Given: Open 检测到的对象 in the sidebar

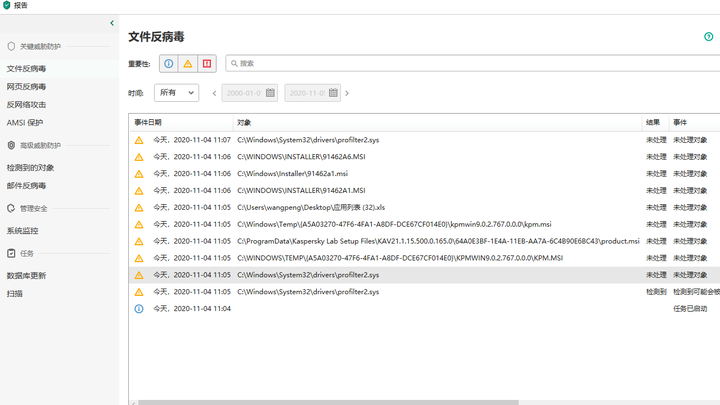Looking at the screenshot, I should [x=30, y=168].
